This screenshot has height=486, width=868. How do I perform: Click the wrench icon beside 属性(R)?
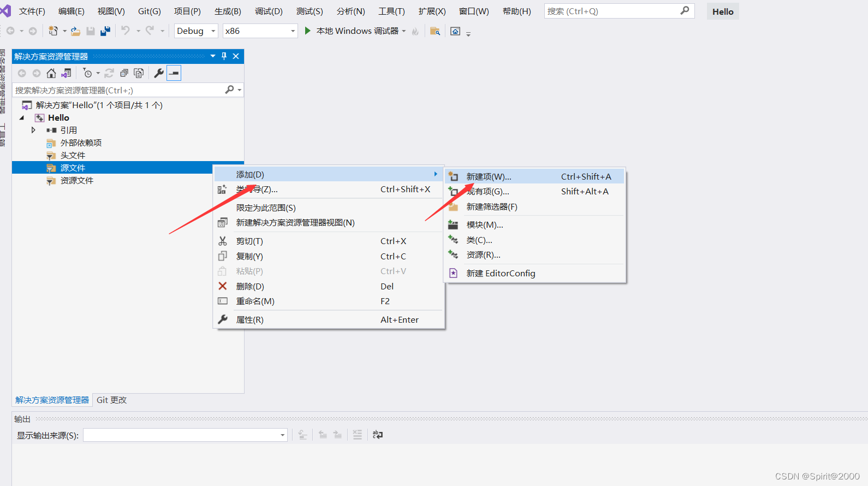tap(223, 319)
